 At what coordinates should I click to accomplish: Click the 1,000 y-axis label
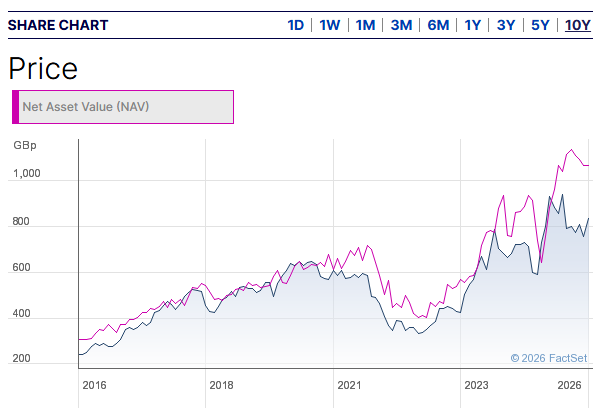click(27, 173)
